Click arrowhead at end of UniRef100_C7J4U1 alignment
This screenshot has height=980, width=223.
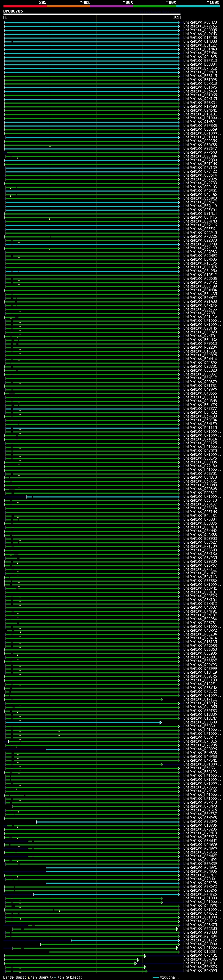coord(145,956)
